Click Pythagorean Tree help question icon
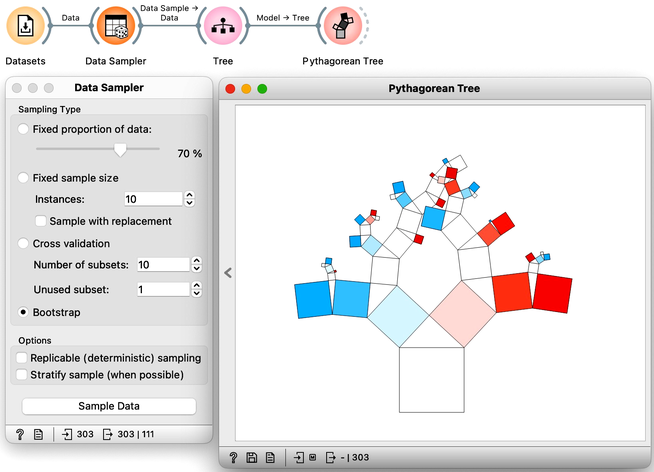This screenshot has height=472, width=654. point(233,457)
